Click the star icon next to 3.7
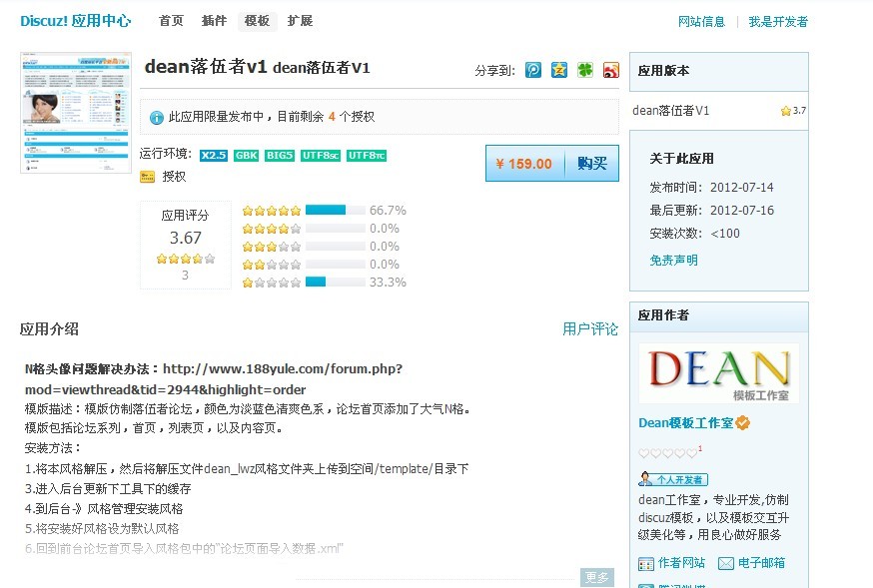 [785, 111]
